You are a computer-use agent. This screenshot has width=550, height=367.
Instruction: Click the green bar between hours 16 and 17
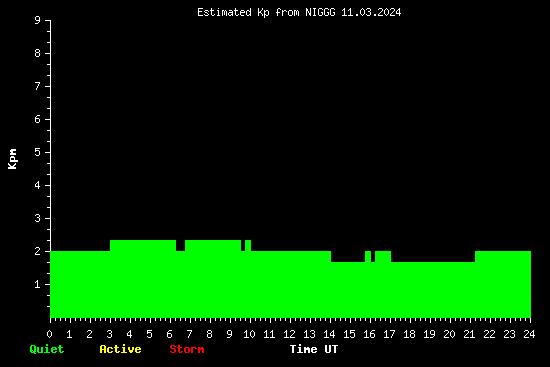(383, 284)
